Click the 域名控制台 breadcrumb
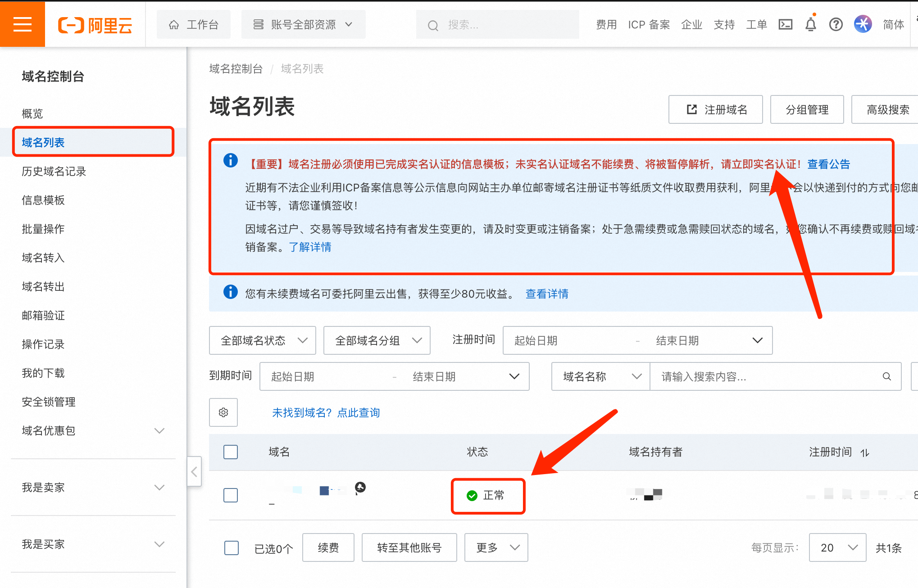The height and width of the screenshot is (588, 918). pos(236,68)
